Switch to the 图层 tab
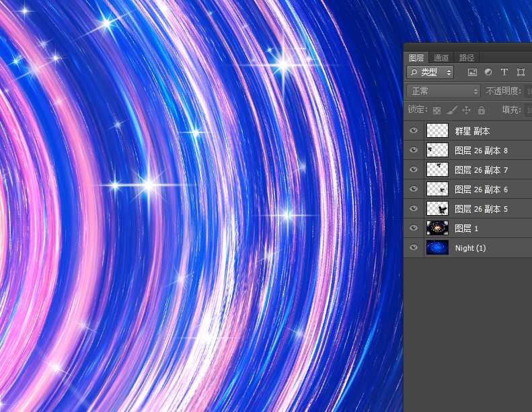Image resolution: width=532 pixels, height=412 pixels. [x=416, y=58]
